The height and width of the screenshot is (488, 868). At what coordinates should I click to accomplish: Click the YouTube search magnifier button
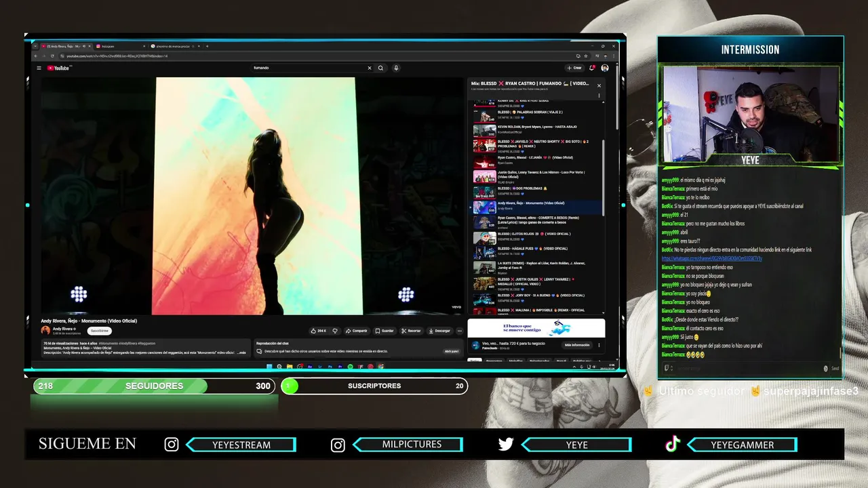click(x=380, y=68)
